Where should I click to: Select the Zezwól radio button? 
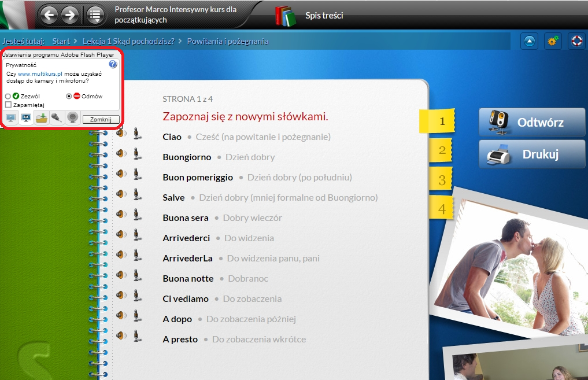coord(8,96)
